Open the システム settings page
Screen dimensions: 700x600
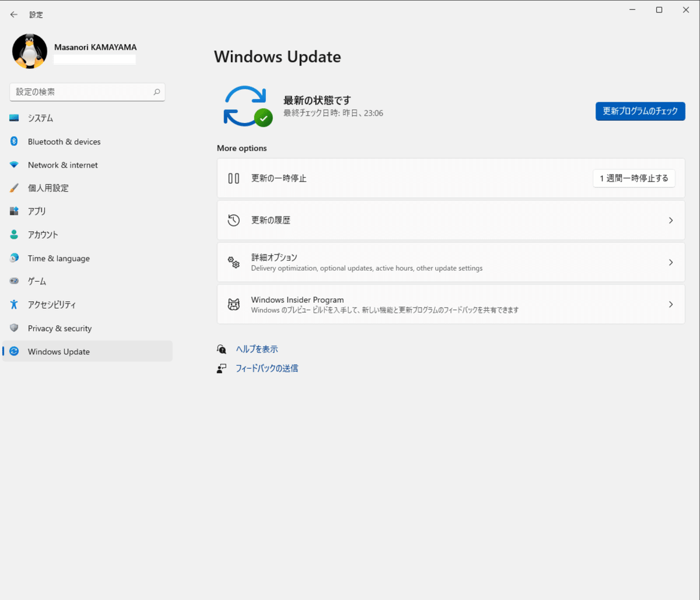click(87, 118)
